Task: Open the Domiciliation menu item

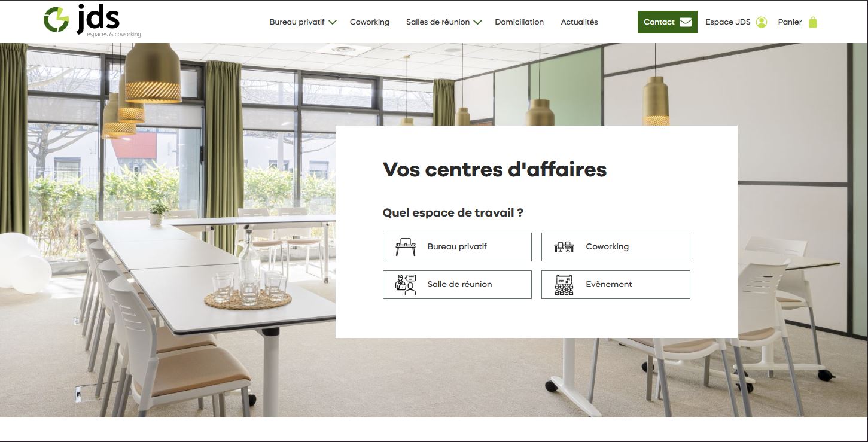Action: click(519, 22)
